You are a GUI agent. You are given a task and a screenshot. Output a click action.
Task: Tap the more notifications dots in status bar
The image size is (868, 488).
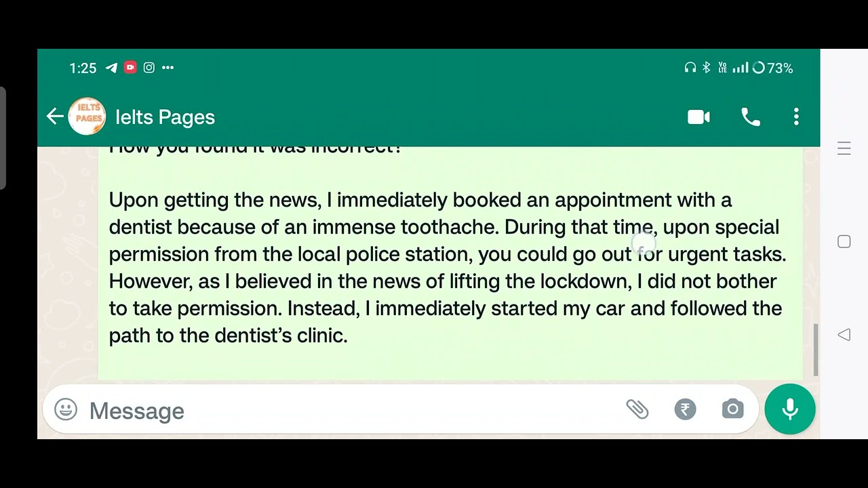point(168,67)
